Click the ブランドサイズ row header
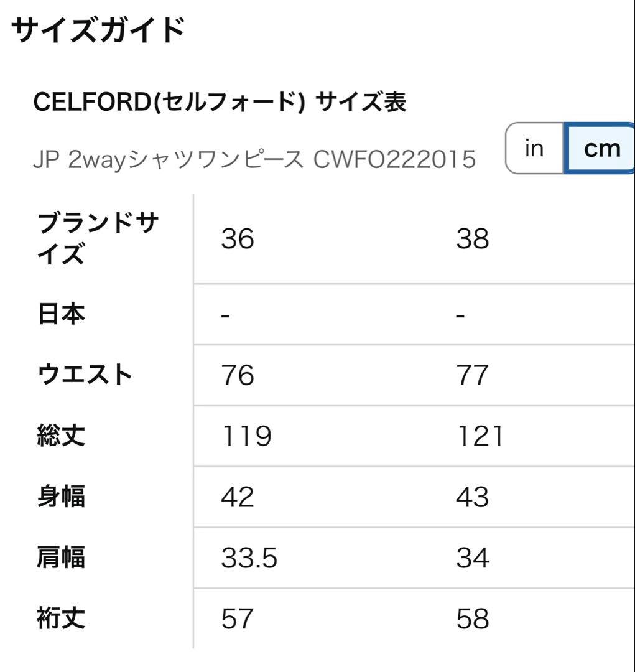The image size is (635, 672). click(x=100, y=238)
